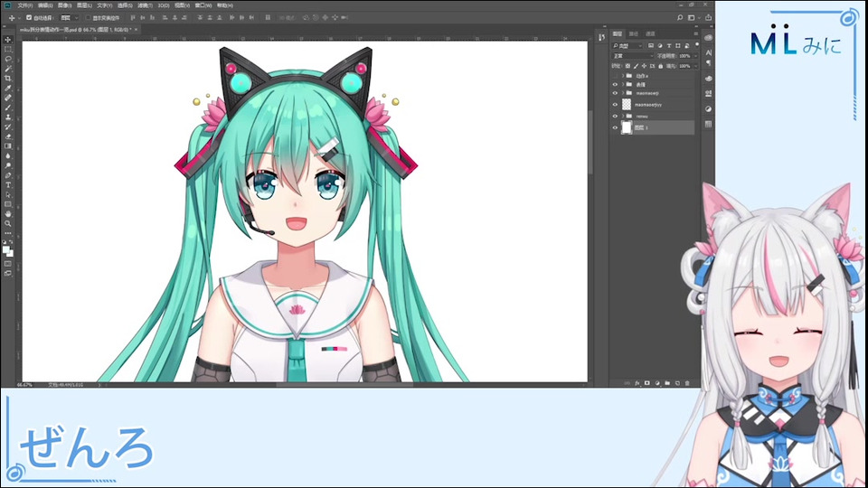Toggle Quick Mask mode
This screenshot has width=868, height=488.
pyautogui.click(x=8, y=264)
